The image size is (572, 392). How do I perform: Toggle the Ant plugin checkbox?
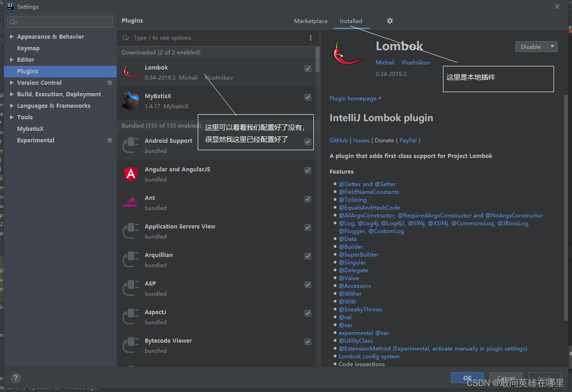point(308,199)
